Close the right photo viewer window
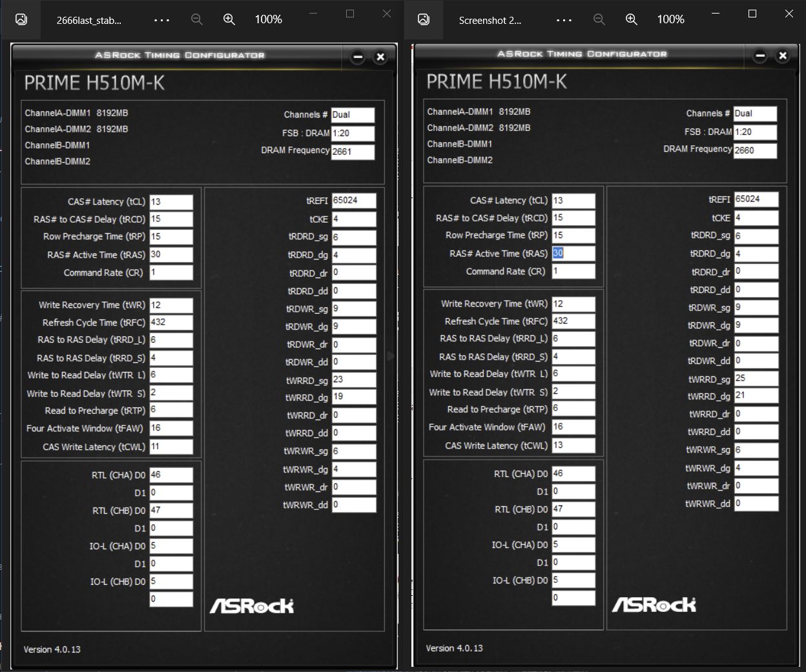The width and height of the screenshot is (806, 672). click(x=789, y=14)
